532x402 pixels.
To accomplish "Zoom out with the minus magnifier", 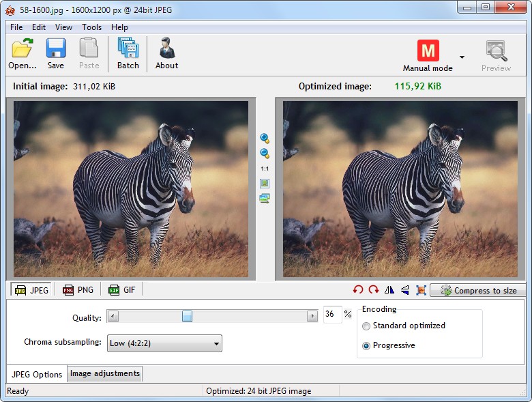I will (x=265, y=153).
